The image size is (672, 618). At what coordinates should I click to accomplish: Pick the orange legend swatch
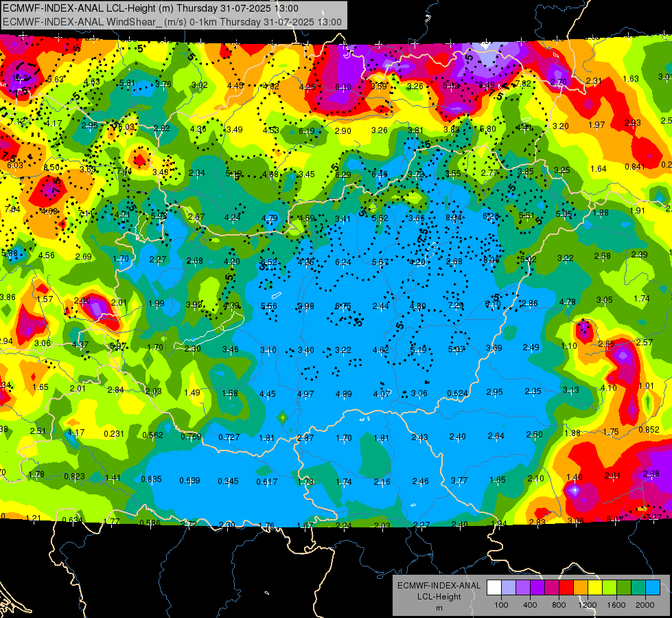pyautogui.click(x=581, y=588)
